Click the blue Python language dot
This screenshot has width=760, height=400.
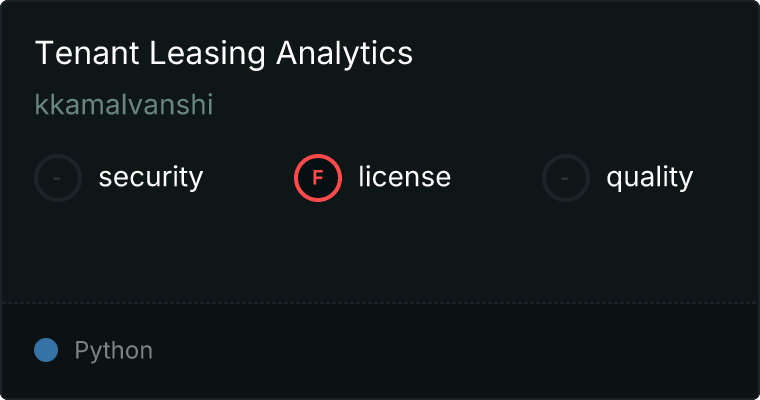tap(46, 350)
